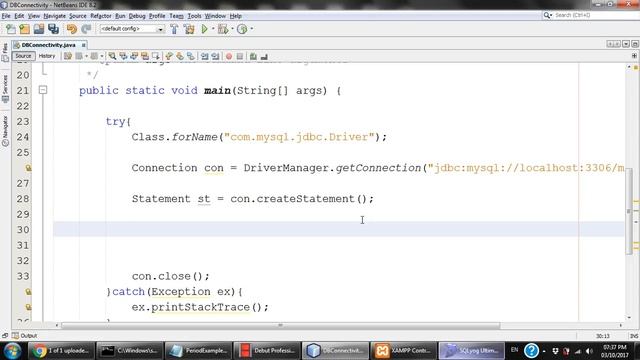Open the Edit menu
The image size is (640, 360).
coord(19,16)
